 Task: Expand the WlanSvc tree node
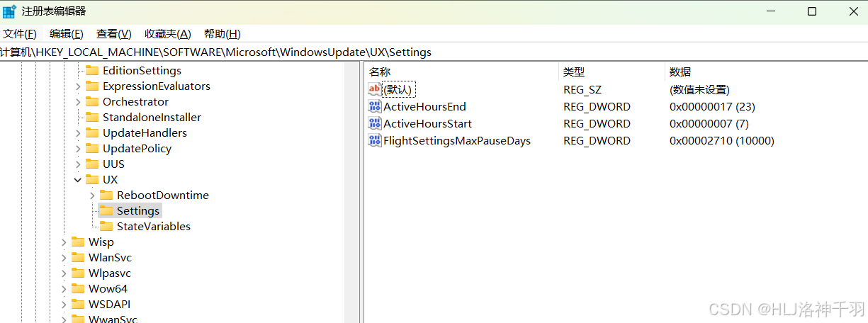point(64,258)
